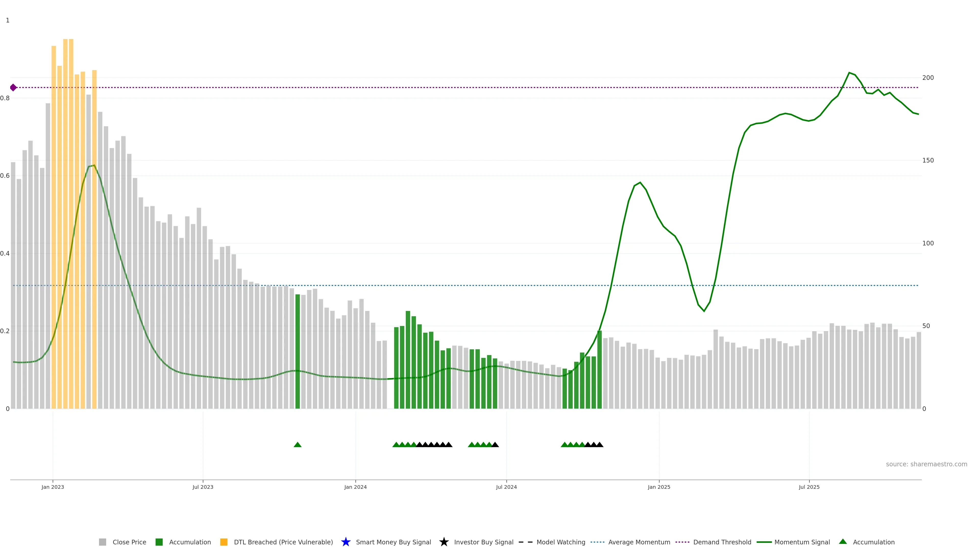Toggle the green Accumulation bar legend square
This screenshot has width=980, height=551.
click(x=159, y=542)
